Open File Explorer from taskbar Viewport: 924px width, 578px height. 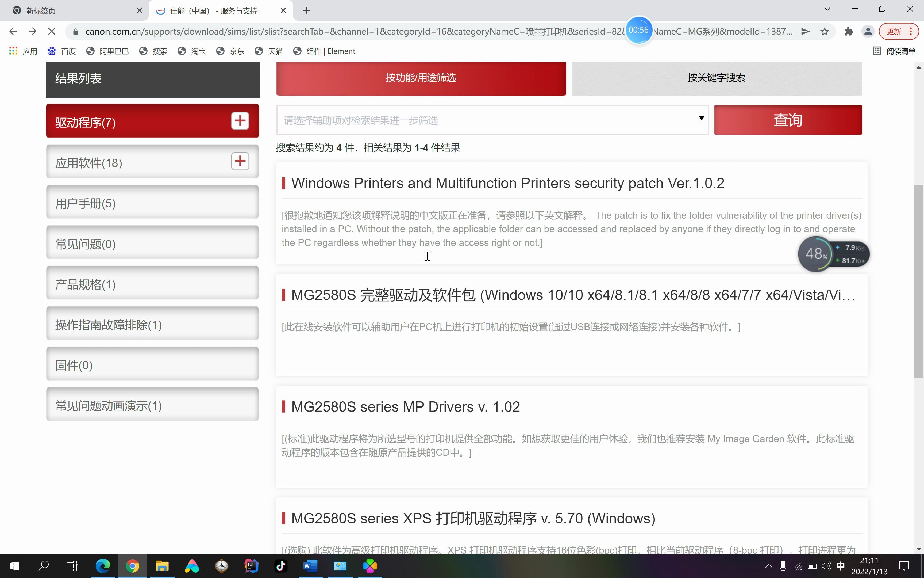[162, 566]
